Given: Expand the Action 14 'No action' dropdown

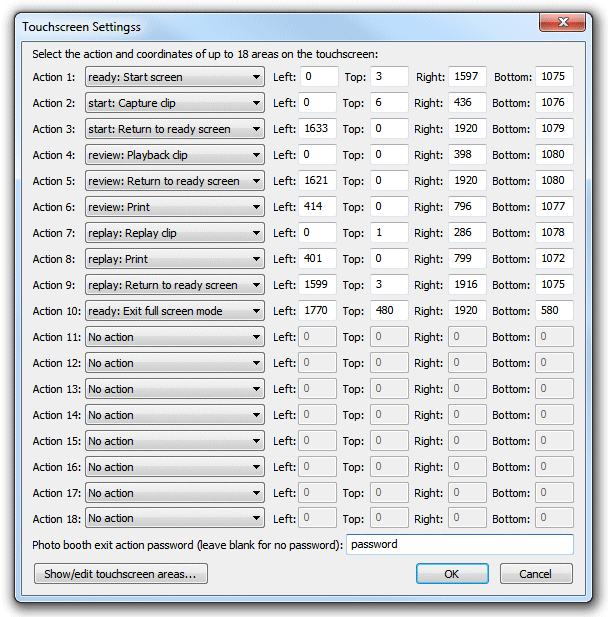Looking at the screenshot, I should coord(175,415).
